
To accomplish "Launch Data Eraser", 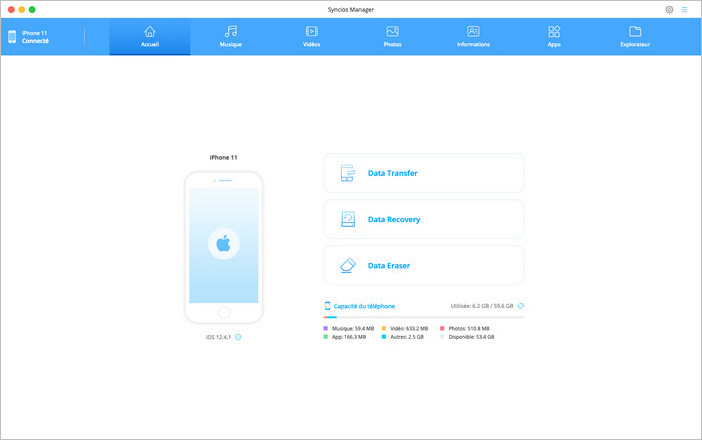I will click(x=424, y=265).
